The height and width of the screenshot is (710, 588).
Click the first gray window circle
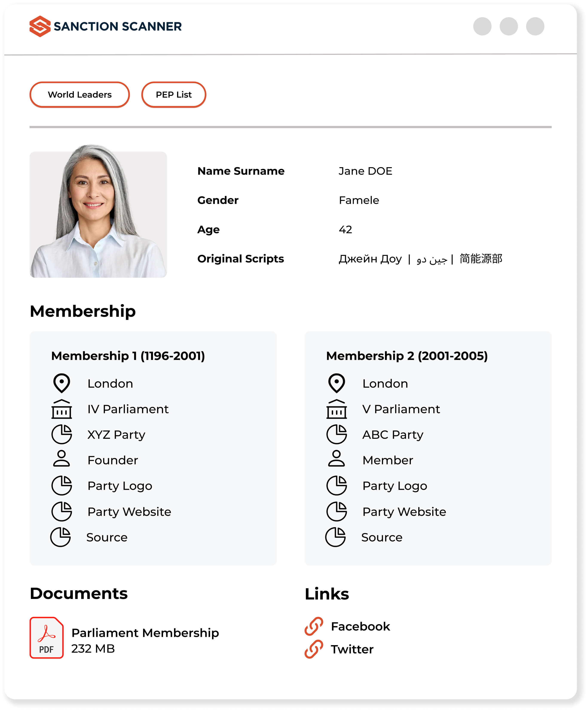click(482, 26)
